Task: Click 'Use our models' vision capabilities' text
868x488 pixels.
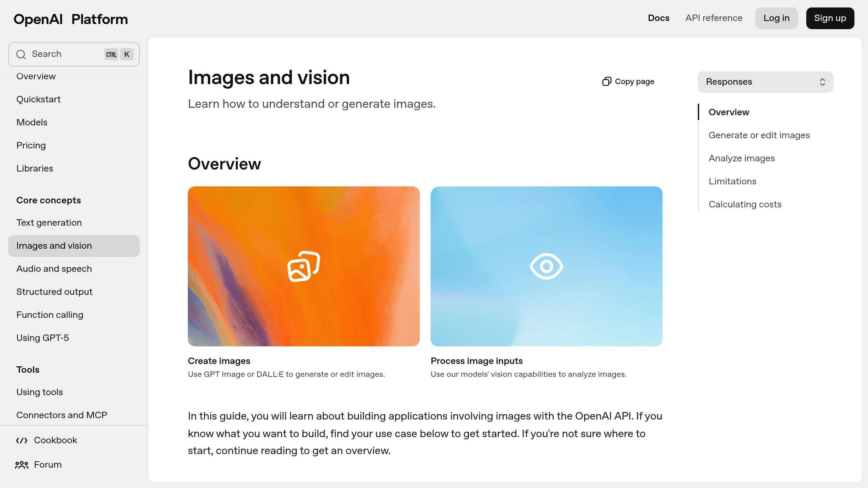Action: 529,374
